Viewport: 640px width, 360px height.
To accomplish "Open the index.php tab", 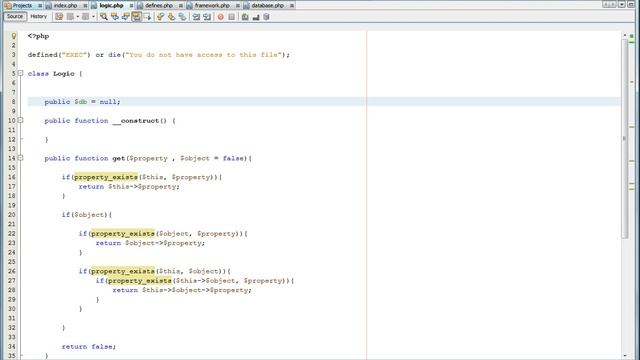I will pos(65,5).
